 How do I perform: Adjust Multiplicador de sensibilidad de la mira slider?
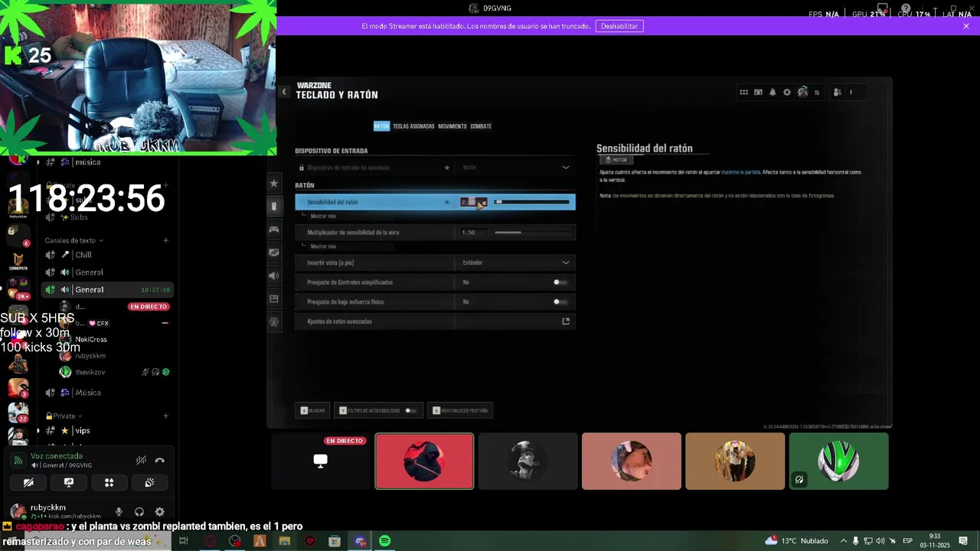[x=532, y=233]
